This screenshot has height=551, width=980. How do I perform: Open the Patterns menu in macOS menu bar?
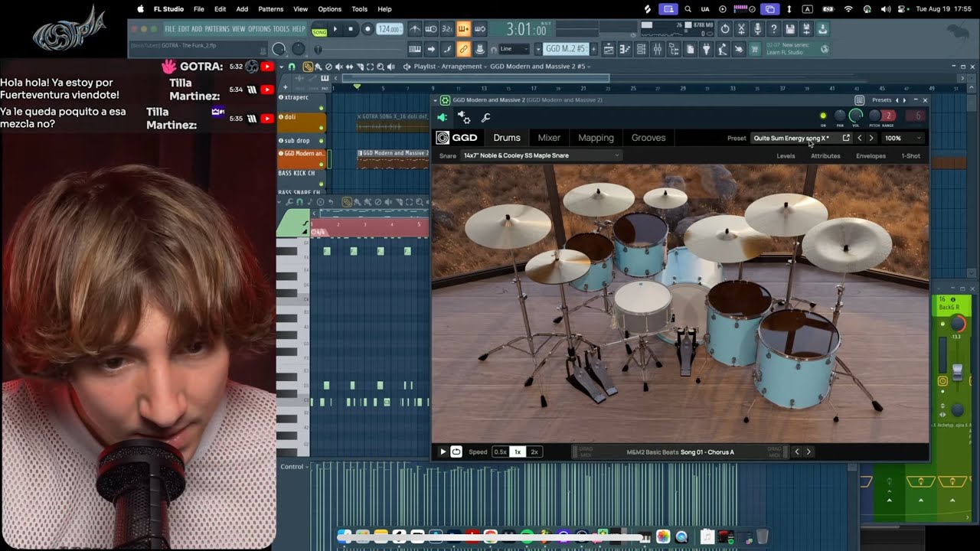tap(271, 9)
